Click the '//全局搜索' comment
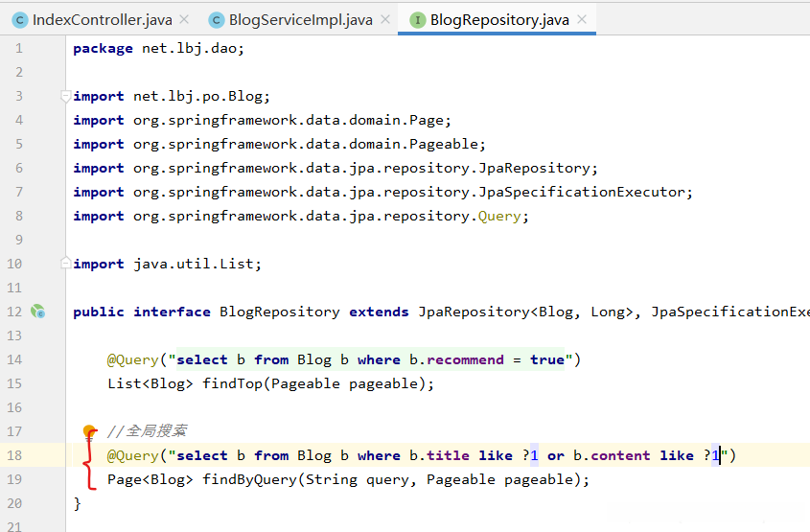 pos(147,430)
